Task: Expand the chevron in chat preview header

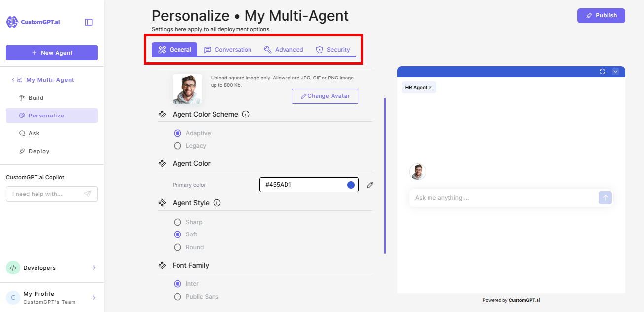Action: tap(615, 71)
